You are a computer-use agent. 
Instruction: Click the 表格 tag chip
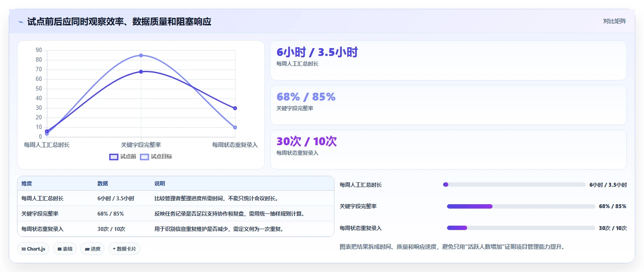pyautogui.click(x=65, y=249)
